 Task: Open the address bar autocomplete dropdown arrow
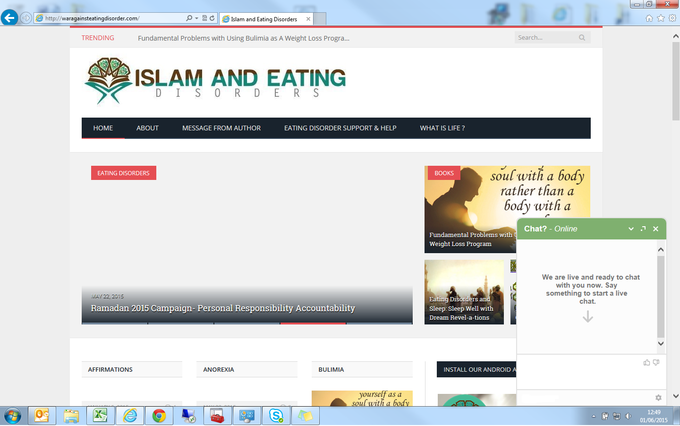click(196, 18)
